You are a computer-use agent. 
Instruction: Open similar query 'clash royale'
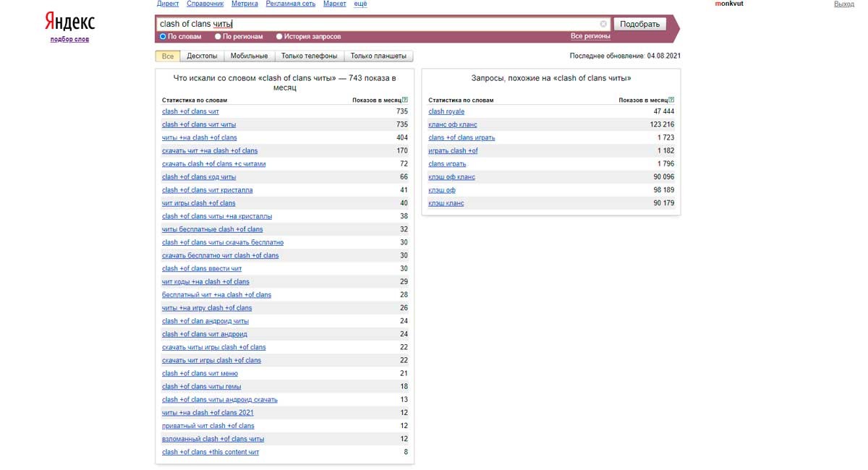[x=446, y=111]
